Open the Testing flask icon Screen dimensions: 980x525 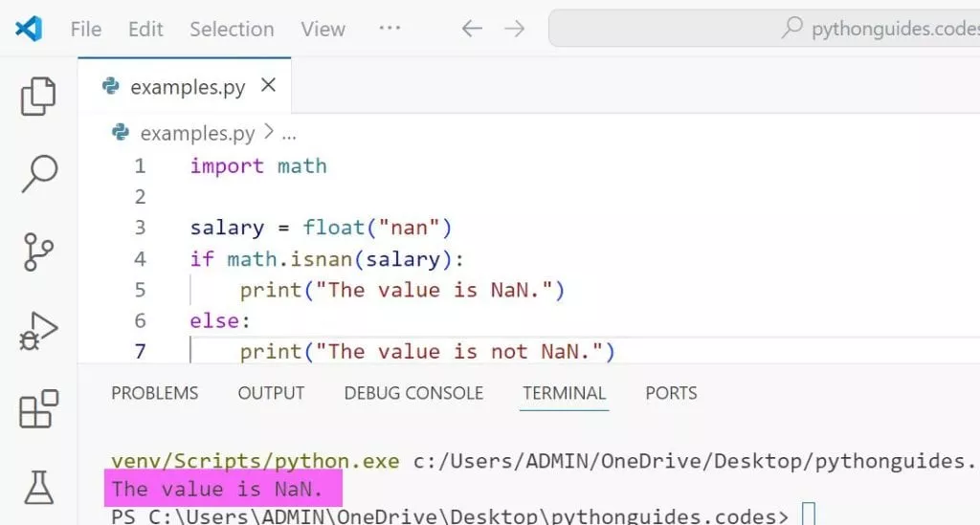click(39, 488)
